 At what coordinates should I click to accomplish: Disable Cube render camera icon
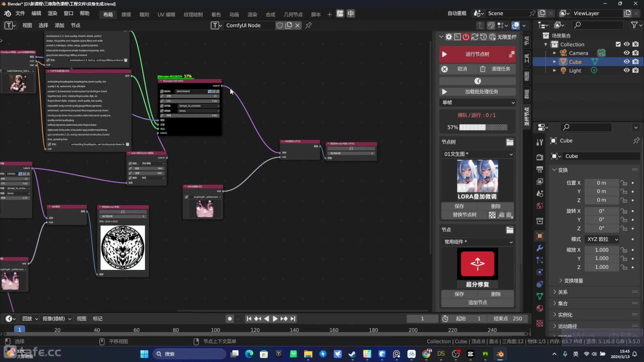(636, 62)
